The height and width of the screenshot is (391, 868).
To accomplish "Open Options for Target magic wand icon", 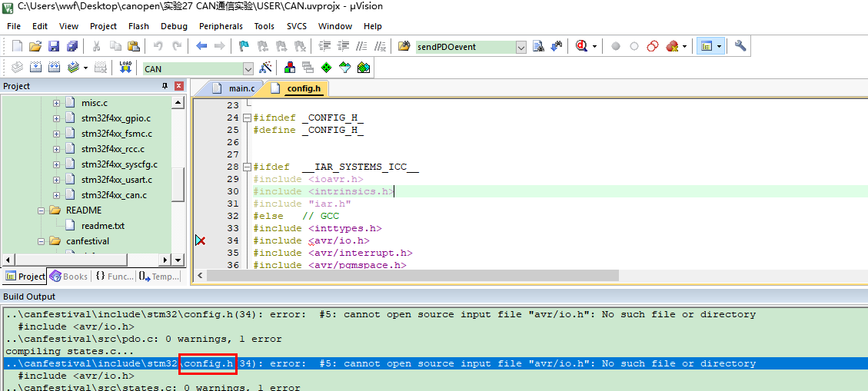I will pyautogui.click(x=266, y=68).
